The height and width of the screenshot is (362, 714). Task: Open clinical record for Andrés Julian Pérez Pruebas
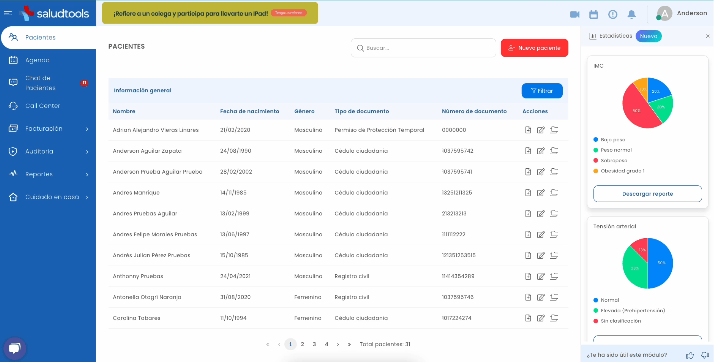coord(528,255)
